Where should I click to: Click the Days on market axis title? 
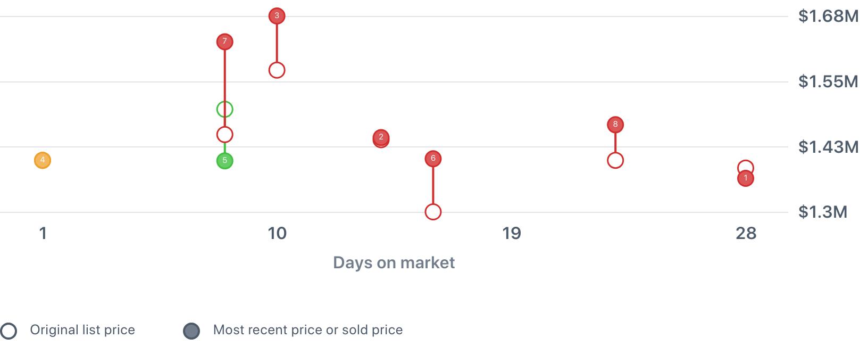pyautogui.click(x=394, y=262)
